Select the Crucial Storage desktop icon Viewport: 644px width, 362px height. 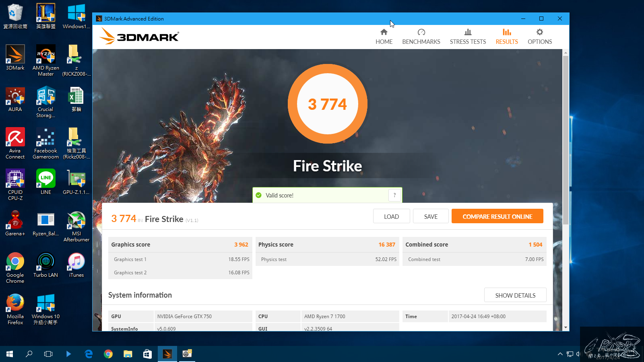pyautogui.click(x=46, y=102)
